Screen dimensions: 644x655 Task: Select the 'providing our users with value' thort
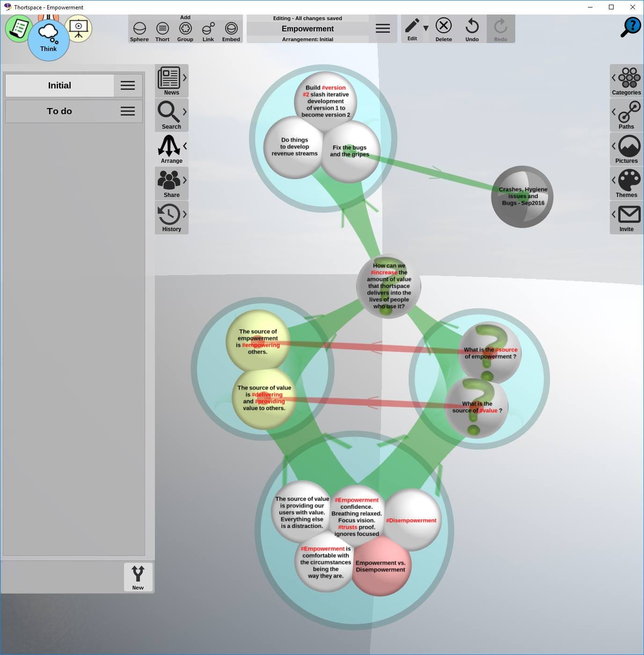click(x=302, y=512)
